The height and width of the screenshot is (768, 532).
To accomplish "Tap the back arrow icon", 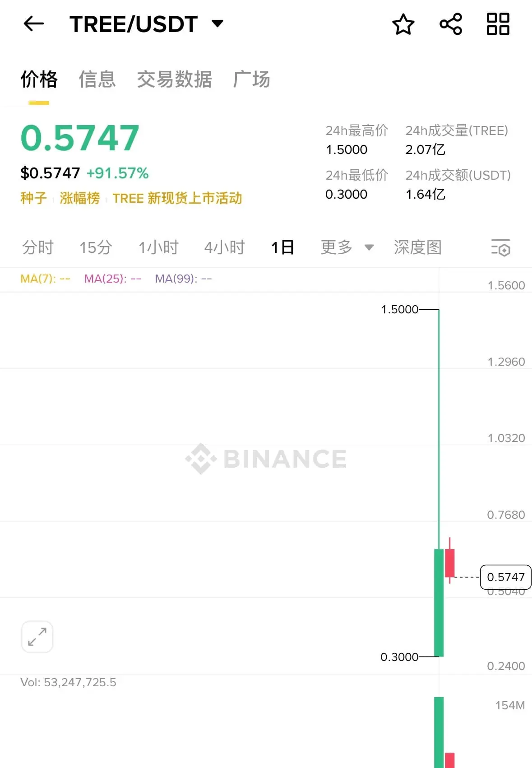I will click(34, 24).
